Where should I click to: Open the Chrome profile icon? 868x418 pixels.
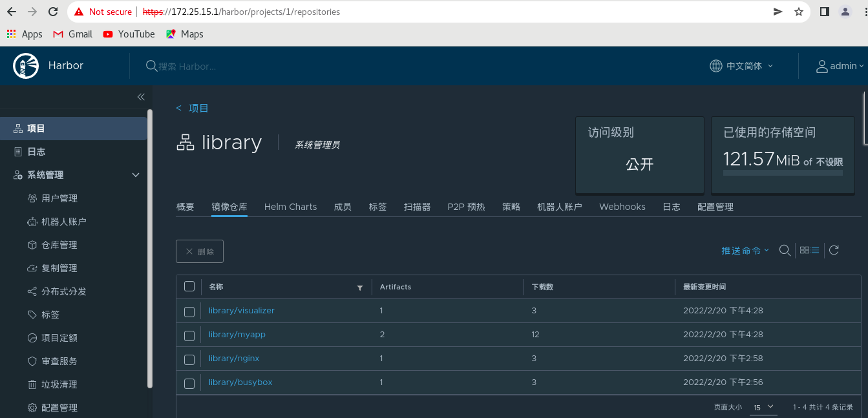point(845,12)
